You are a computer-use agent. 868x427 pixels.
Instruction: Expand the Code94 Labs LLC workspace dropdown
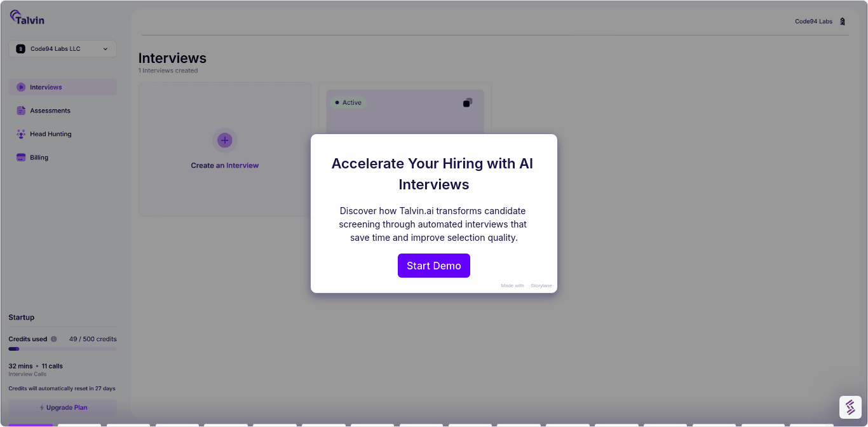pyautogui.click(x=62, y=49)
